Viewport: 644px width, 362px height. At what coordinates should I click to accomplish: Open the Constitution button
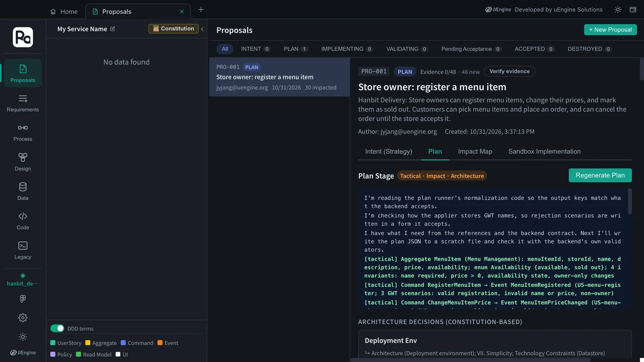tap(173, 29)
